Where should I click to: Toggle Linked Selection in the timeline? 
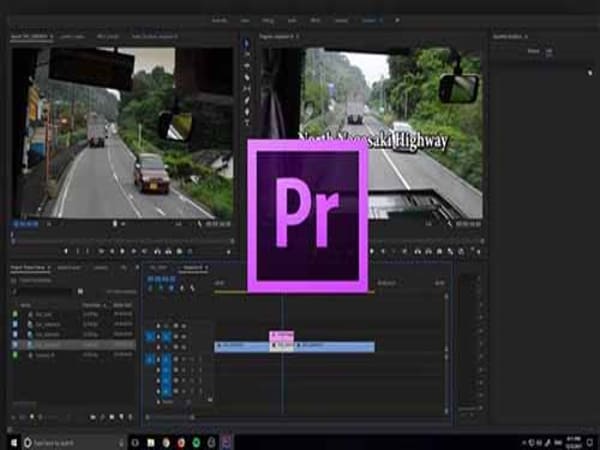coord(171,289)
